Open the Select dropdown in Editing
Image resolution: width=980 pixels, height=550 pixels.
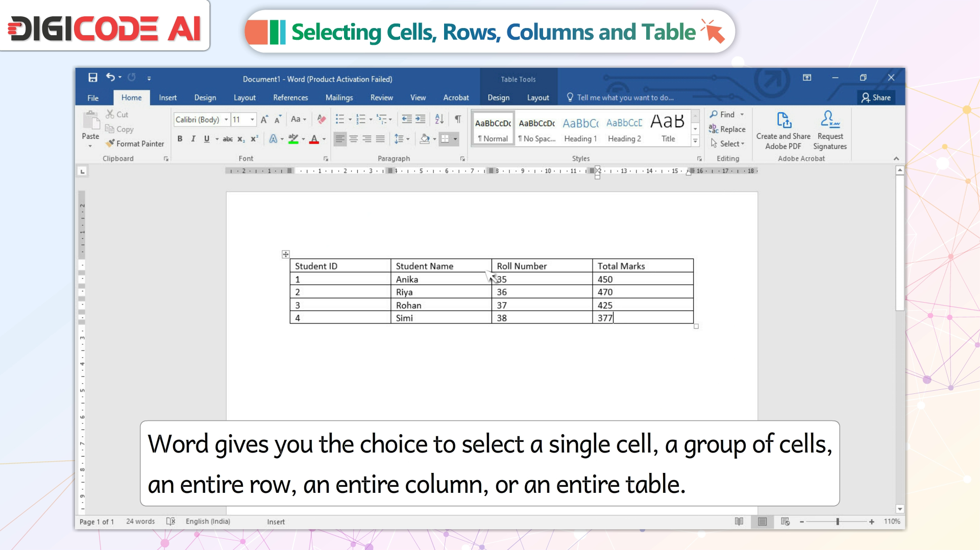pos(727,144)
